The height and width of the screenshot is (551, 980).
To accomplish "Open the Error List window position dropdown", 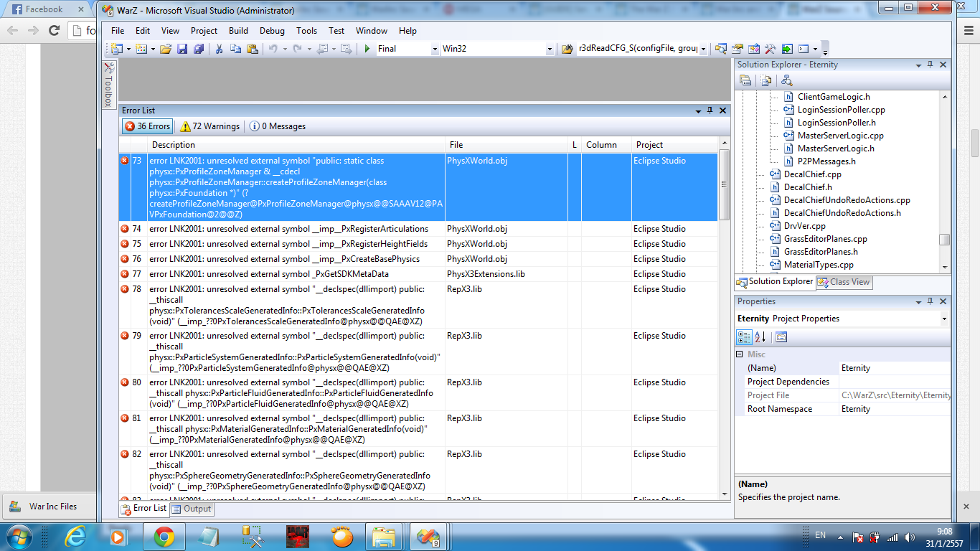I will point(698,110).
